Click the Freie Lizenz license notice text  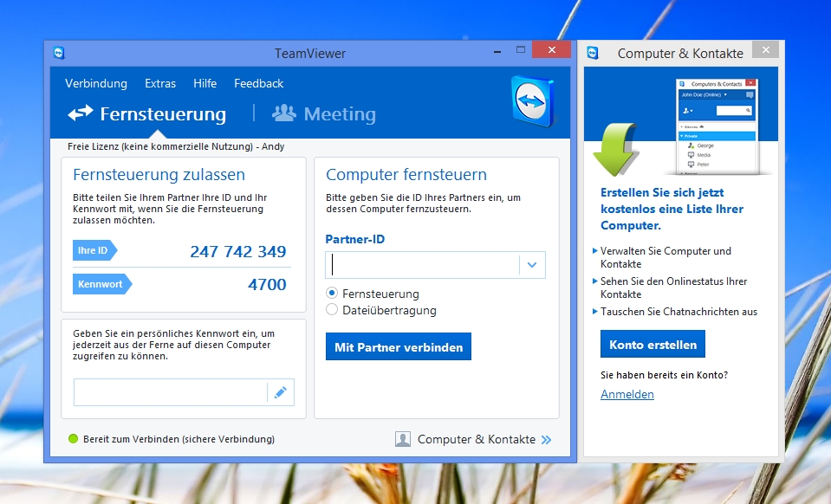point(176,146)
